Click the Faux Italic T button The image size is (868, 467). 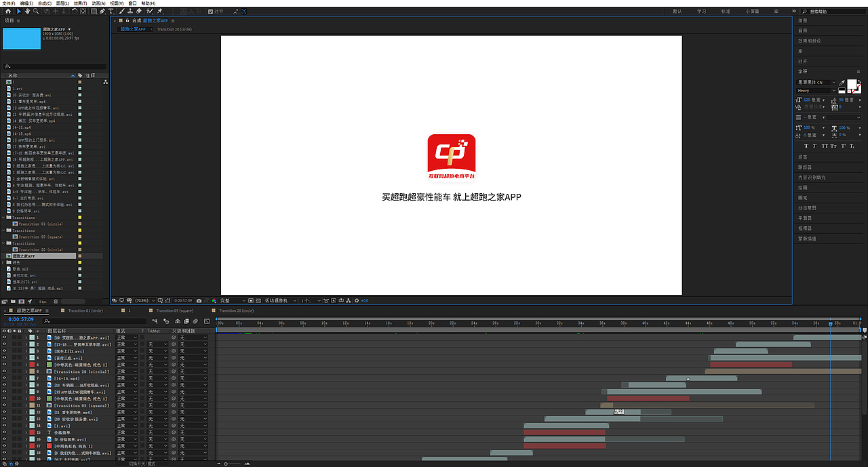click(x=814, y=146)
